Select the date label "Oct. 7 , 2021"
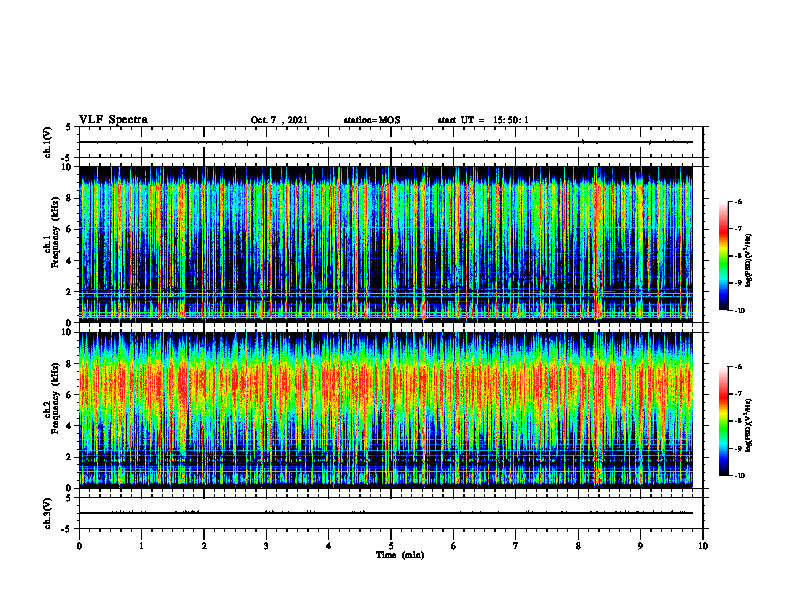Image resolution: width=792 pixels, height=612 pixels. [279, 120]
